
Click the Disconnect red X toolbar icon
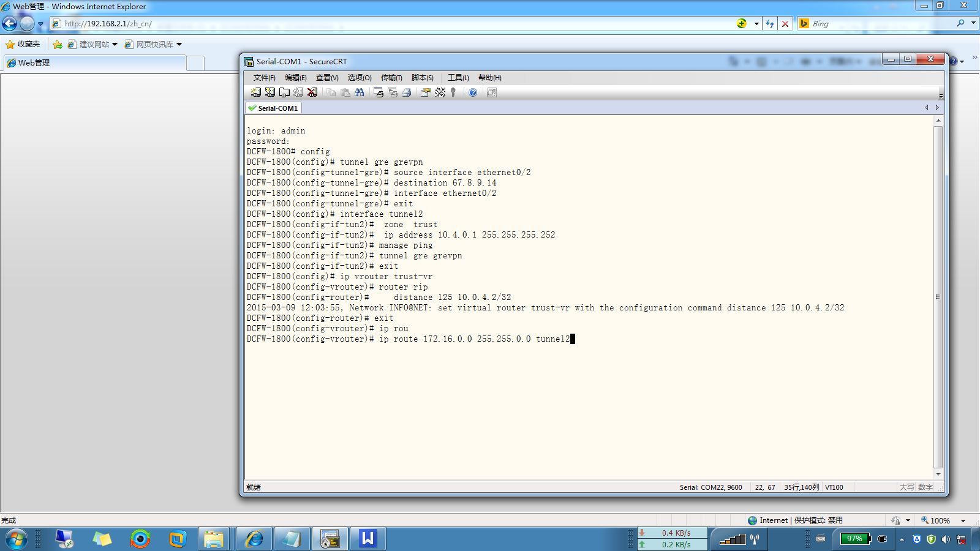[x=312, y=92]
